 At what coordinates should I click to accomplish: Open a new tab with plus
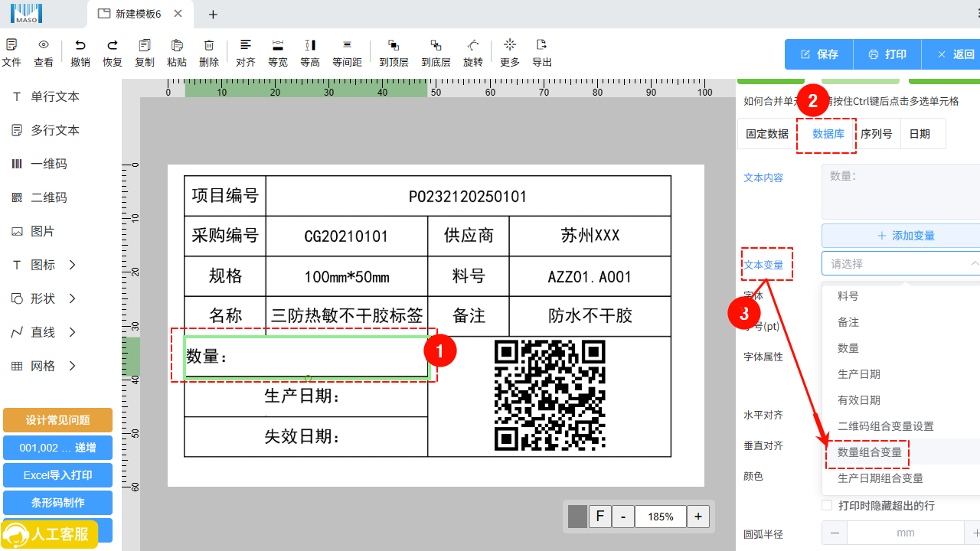pyautogui.click(x=214, y=15)
